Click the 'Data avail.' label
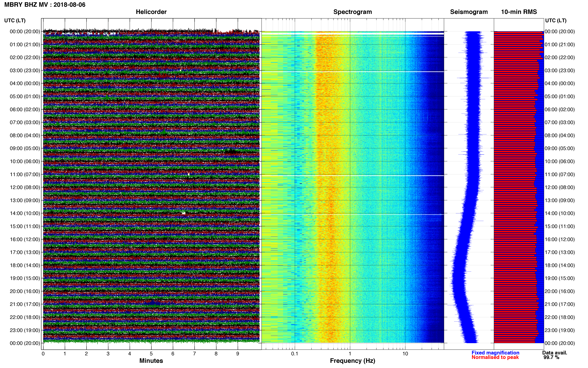 click(555, 353)
